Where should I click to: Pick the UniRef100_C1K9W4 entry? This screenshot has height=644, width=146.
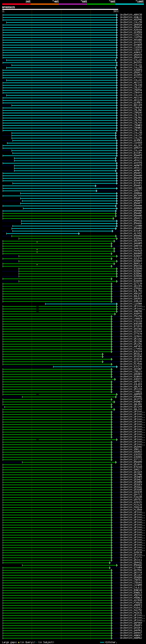(x=131, y=304)
